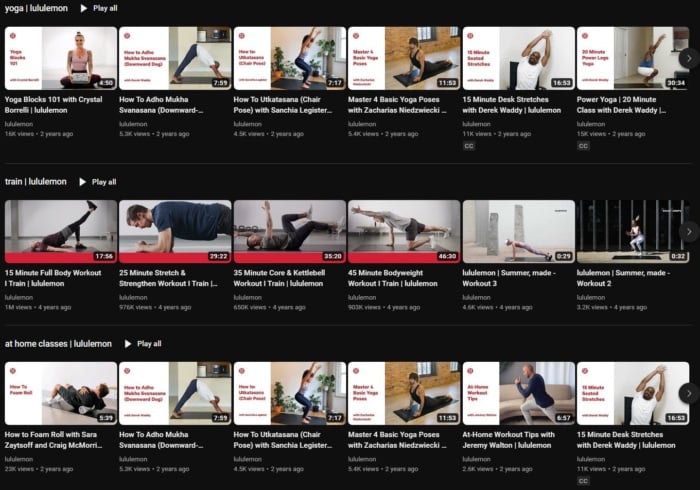Viewport: 700px width, 490px height.
Task: Open Utkatasana thumbnail in at home classes row
Action: click(x=290, y=393)
